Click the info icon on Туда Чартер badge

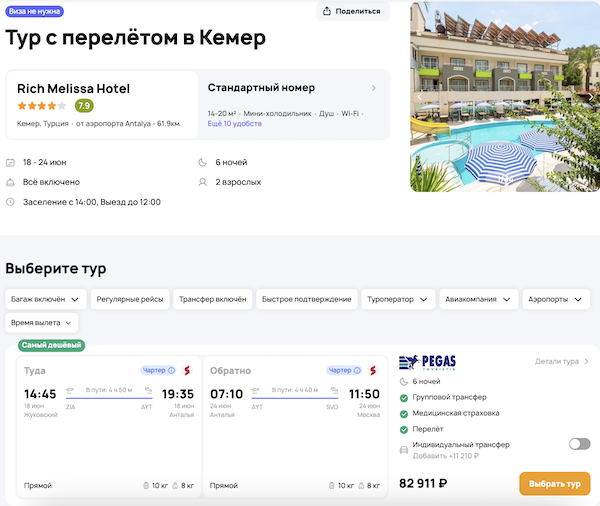click(x=171, y=370)
